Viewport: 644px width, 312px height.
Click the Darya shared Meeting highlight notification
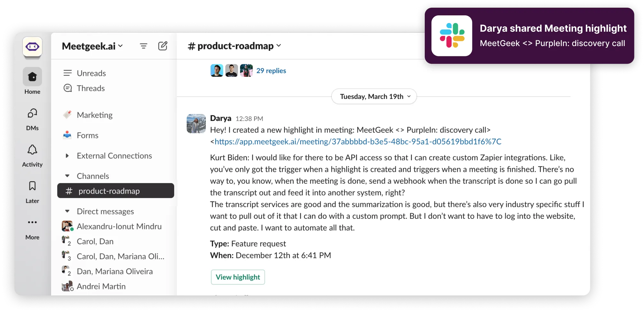[x=529, y=36]
